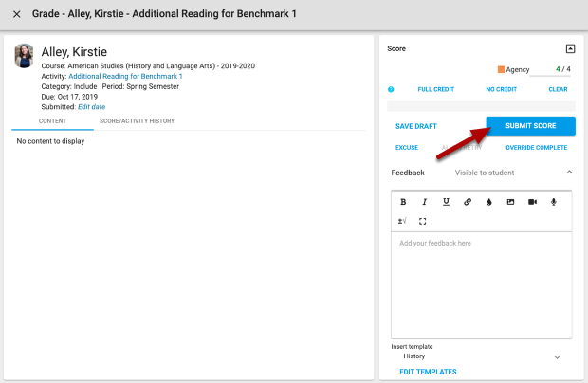Select the Content tab
588x383 pixels.
[x=52, y=121]
